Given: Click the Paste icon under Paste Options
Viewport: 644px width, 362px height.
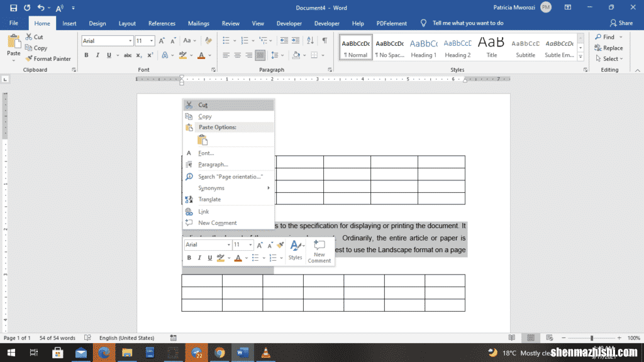Looking at the screenshot, I should (203, 140).
